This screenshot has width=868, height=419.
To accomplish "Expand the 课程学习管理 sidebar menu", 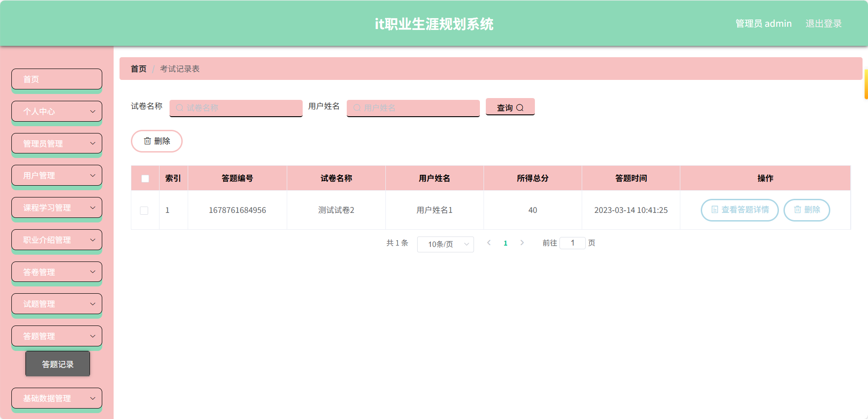I will 57,207.
